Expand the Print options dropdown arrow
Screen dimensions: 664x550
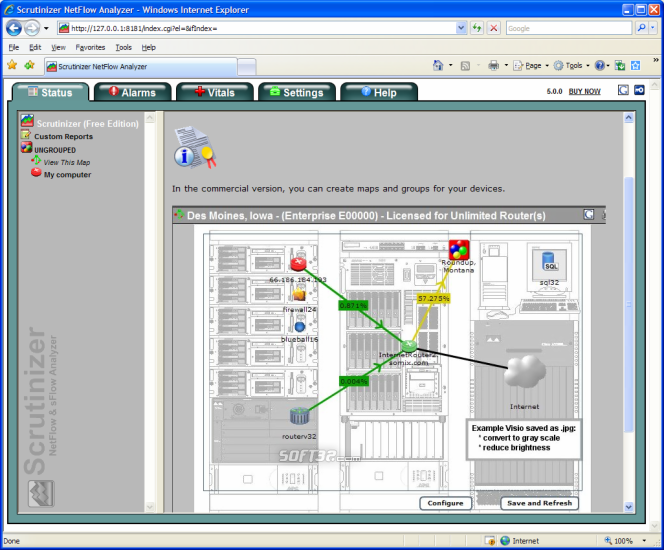[506, 66]
